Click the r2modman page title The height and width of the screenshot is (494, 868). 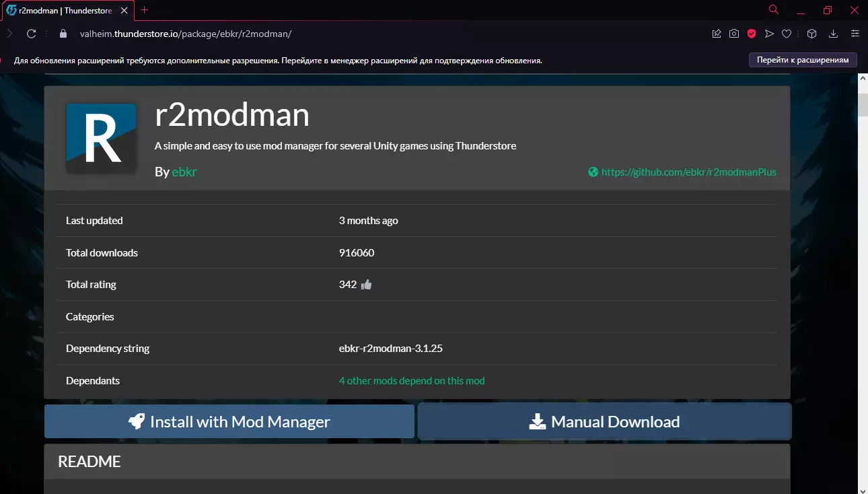(x=232, y=116)
